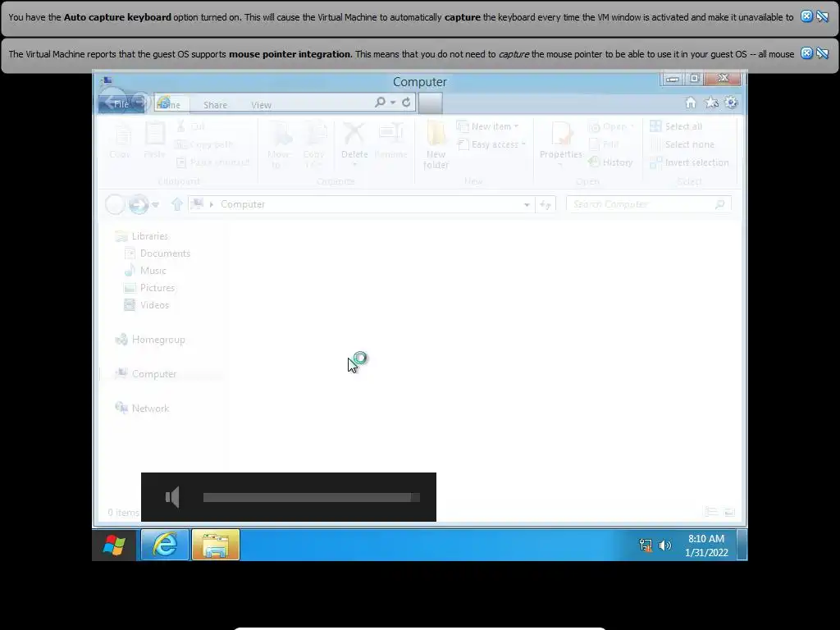Select Documents in the navigation pane
840x630 pixels.
(x=157, y=253)
